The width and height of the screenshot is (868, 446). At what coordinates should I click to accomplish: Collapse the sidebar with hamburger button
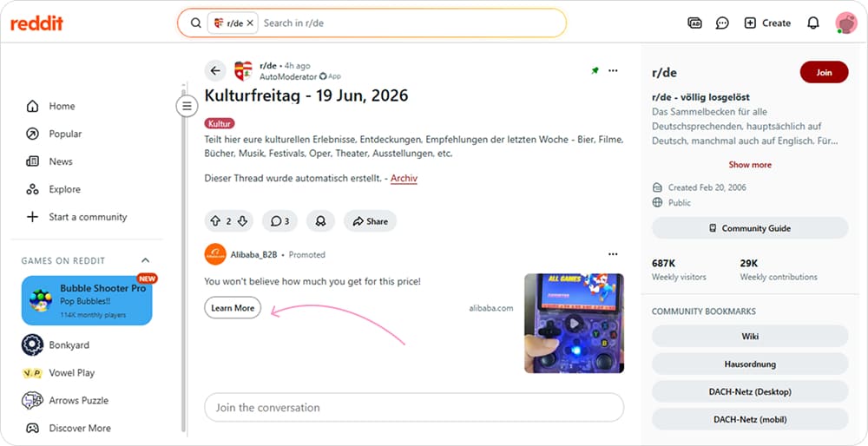tap(187, 106)
